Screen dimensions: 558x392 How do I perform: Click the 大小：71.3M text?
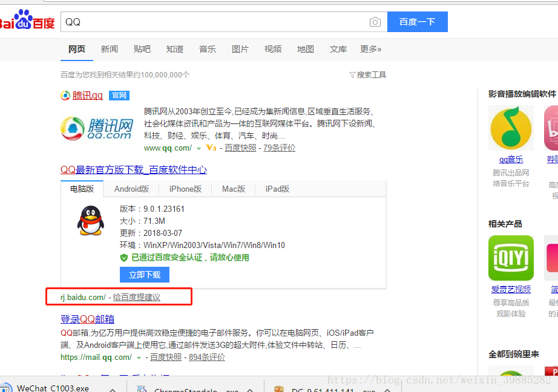(142, 221)
